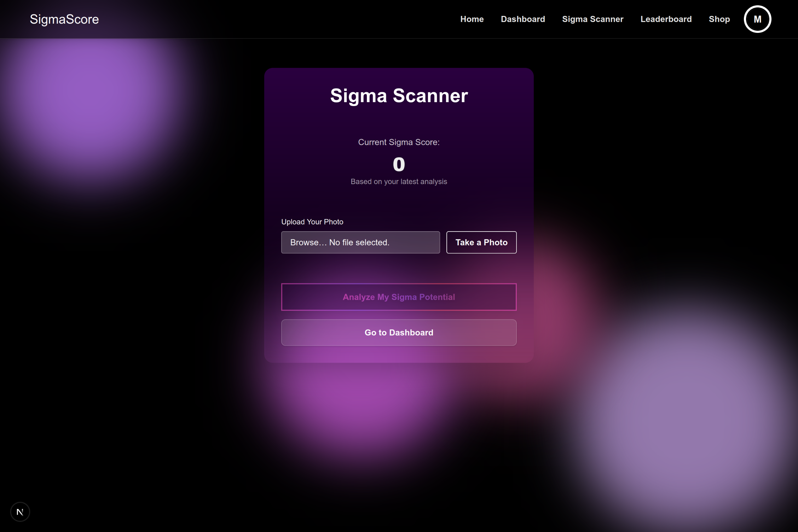Open the Leaderboard page
The height and width of the screenshot is (532, 798).
click(x=666, y=19)
